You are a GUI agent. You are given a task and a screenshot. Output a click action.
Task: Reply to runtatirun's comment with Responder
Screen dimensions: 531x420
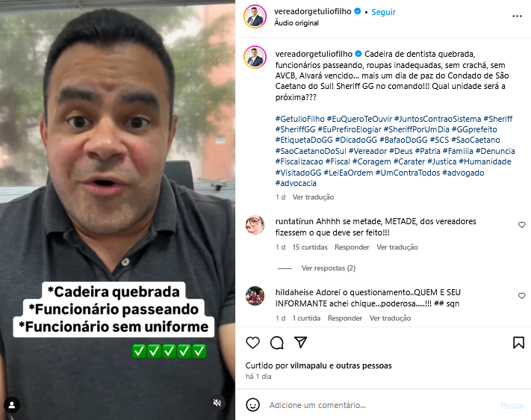point(352,247)
